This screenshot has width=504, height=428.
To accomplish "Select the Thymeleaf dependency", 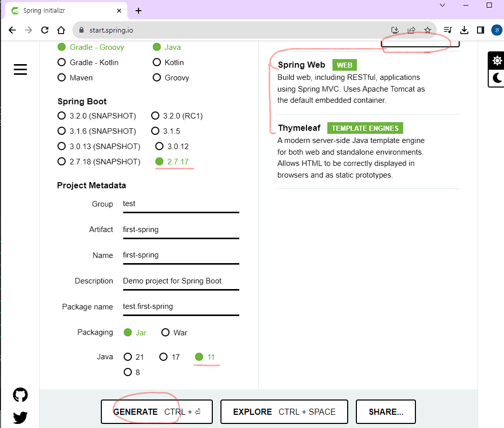I will (369, 151).
